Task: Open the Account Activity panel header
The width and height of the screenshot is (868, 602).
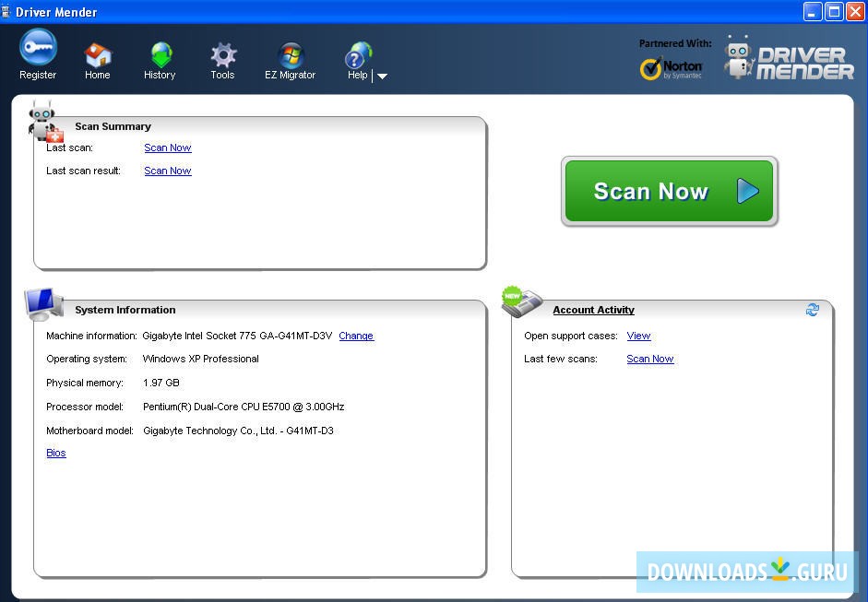Action: 593,310
